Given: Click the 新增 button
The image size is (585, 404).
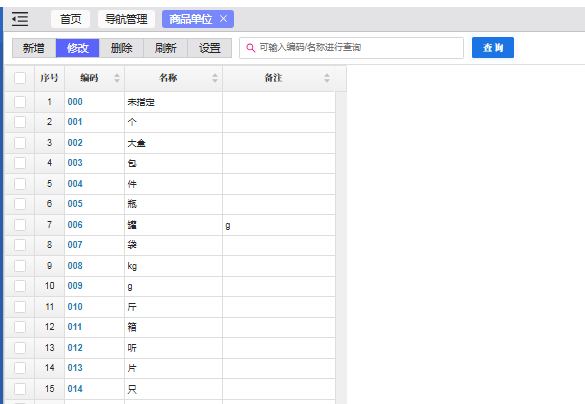Looking at the screenshot, I should [x=34, y=48].
